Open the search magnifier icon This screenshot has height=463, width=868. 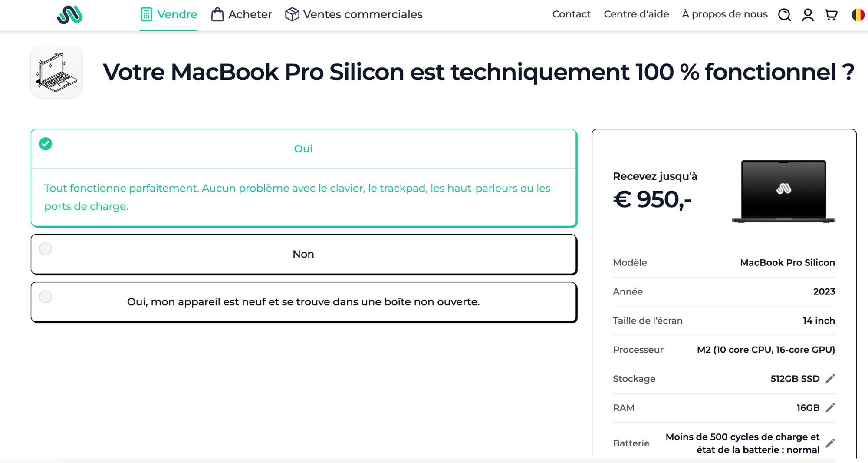(x=784, y=15)
